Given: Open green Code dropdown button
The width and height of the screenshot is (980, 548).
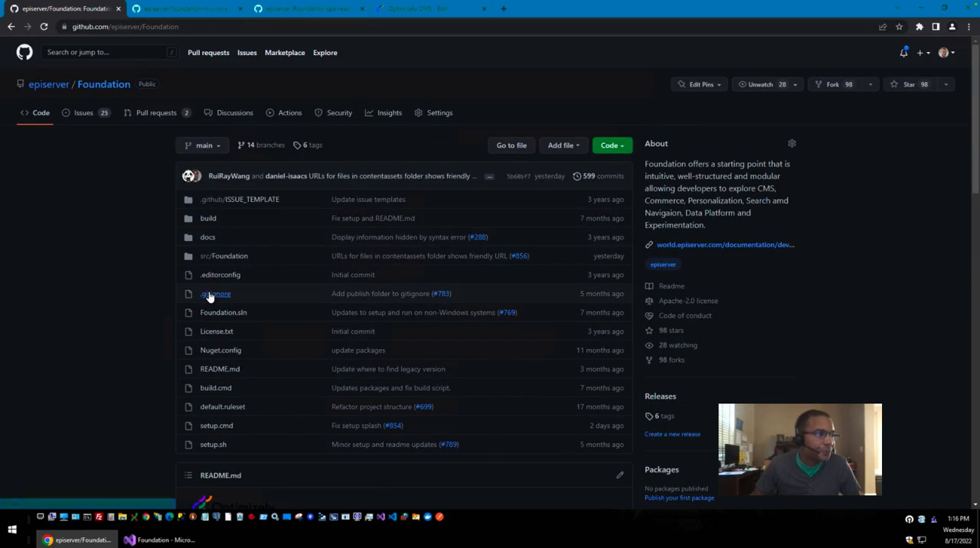Looking at the screenshot, I should (612, 145).
